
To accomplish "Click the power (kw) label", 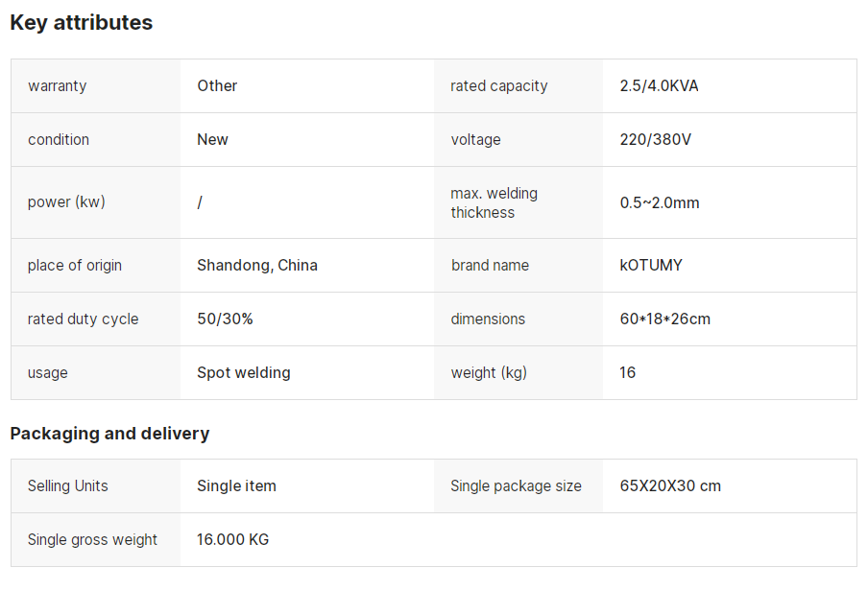I will (x=66, y=202).
